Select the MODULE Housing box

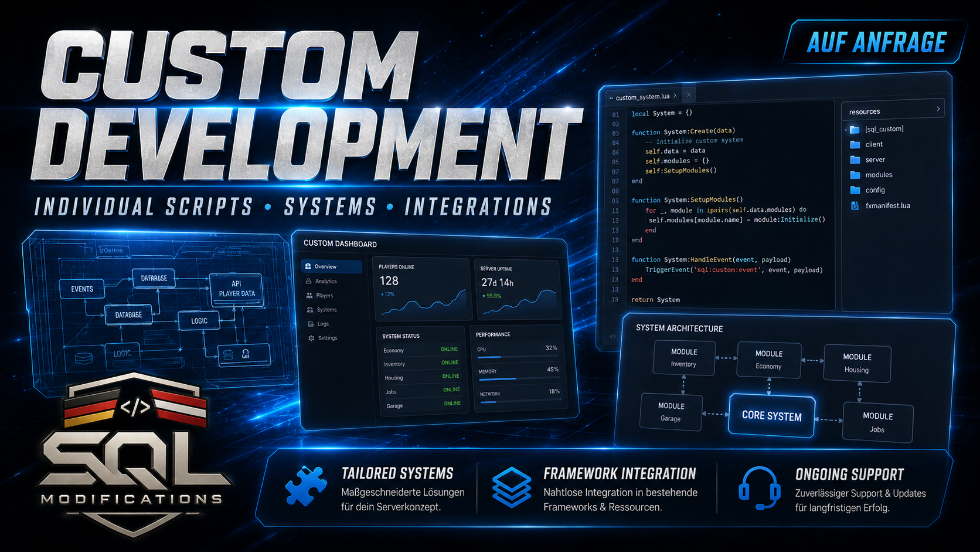click(857, 363)
